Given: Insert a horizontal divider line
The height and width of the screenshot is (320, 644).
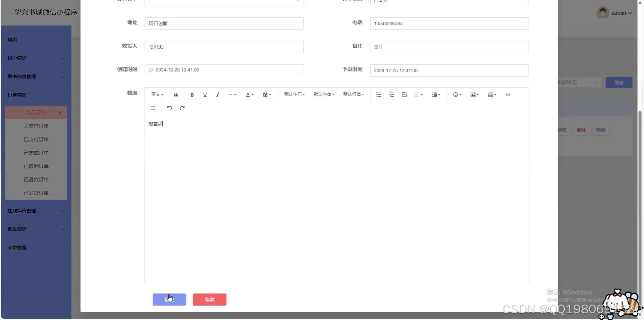Looking at the screenshot, I should point(153,108).
